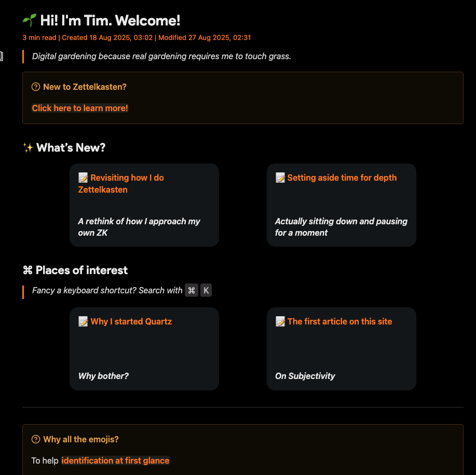Click the memo emoji beside The first article

tap(280, 321)
